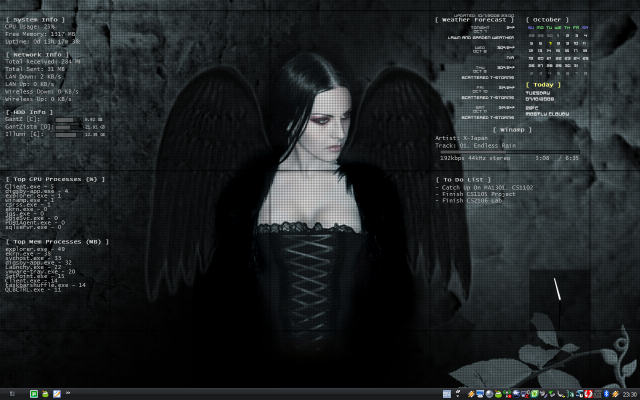Click the orange lightning icon beside clock
This screenshot has width=640, height=400.
[x=615, y=394]
